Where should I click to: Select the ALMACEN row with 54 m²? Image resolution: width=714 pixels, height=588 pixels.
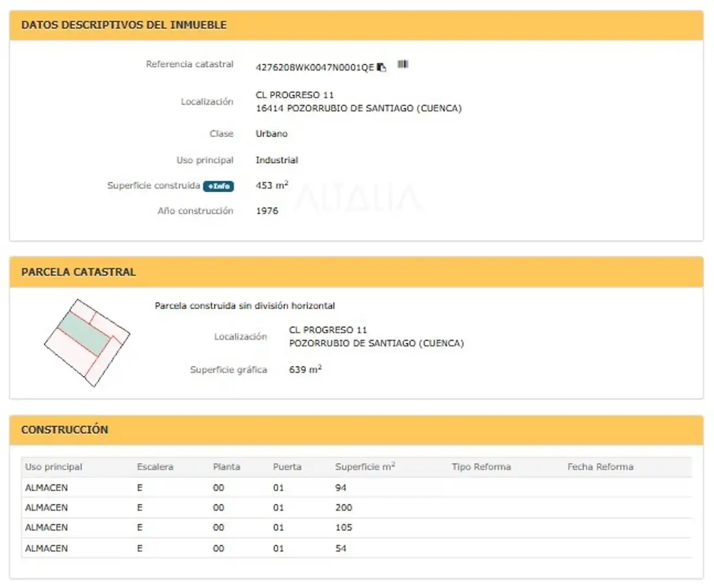[356, 548]
